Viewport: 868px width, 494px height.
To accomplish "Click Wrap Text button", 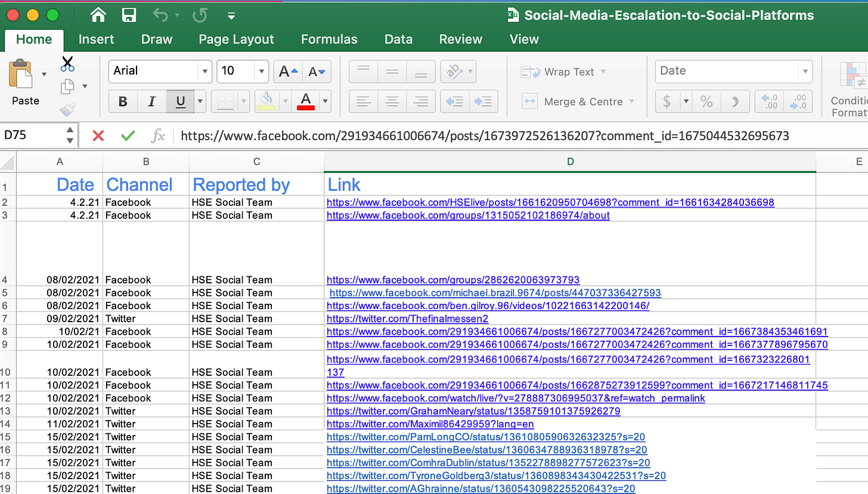I will click(x=558, y=72).
